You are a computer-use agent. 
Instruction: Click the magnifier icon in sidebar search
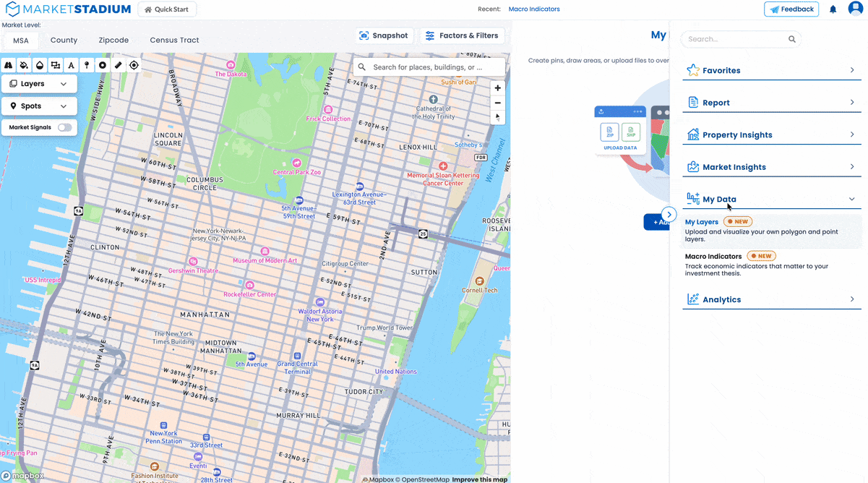pyautogui.click(x=792, y=39)
